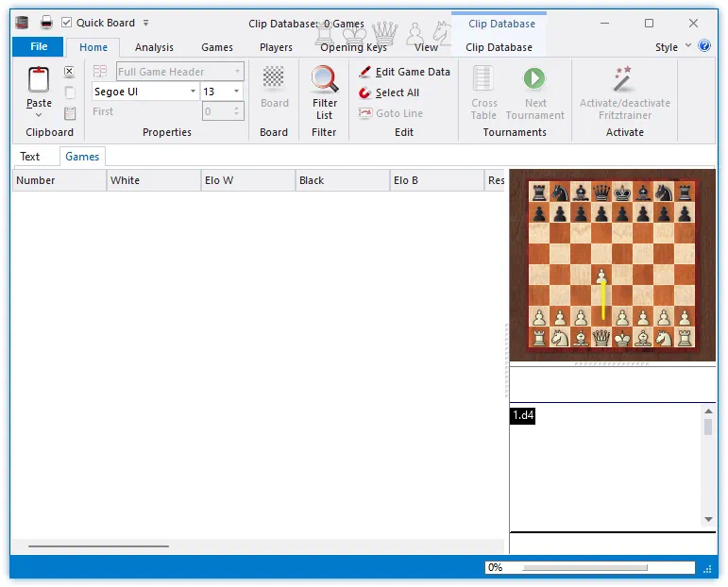Screen dimensions: 728x587
Task: Open the Full Game Header combo box
Action: 180,72
